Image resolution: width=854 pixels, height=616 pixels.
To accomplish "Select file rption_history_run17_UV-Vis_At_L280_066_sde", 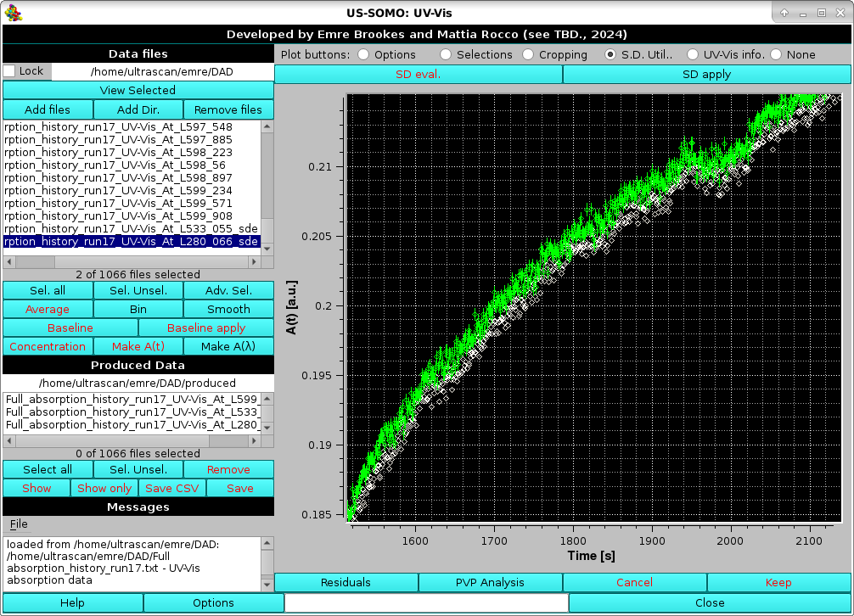I will pyautogui.click(x=132, y=241).
